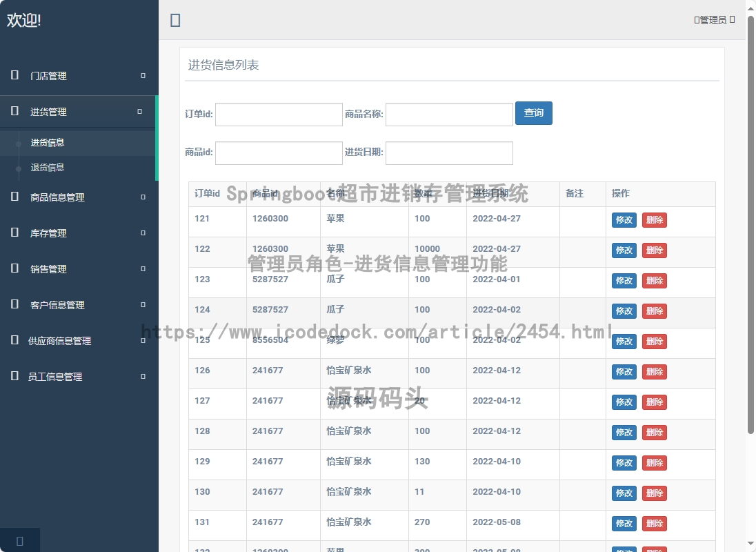This screenshot has height=552, width=756.
Task: Click the sidebar toggle icon in top bar
Action: click(175, 20)
